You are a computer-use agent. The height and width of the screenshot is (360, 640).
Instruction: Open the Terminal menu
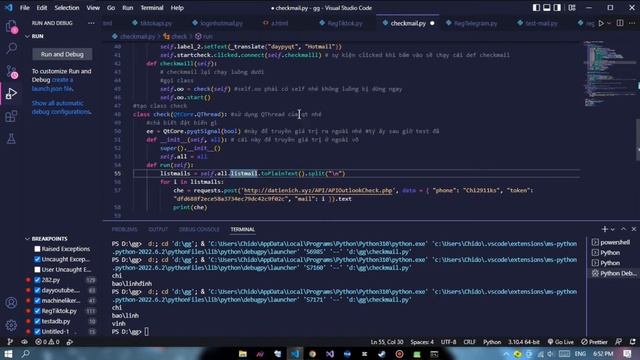click(152, 8)
